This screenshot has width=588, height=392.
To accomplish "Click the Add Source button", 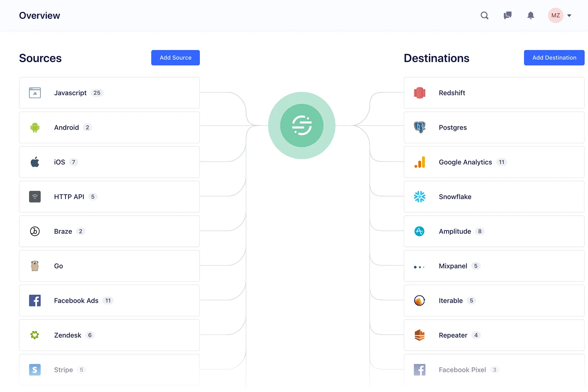I will click(x=175, y=58).
